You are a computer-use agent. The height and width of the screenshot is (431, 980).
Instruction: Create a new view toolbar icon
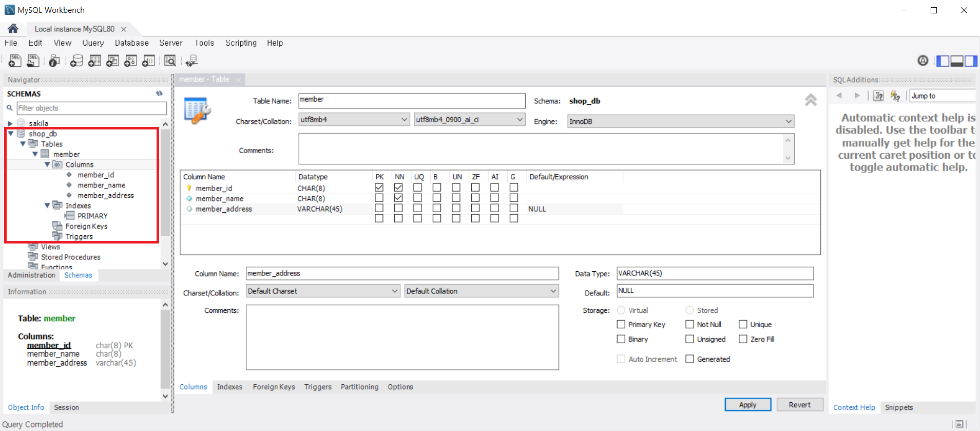click(x=112, y=61)
